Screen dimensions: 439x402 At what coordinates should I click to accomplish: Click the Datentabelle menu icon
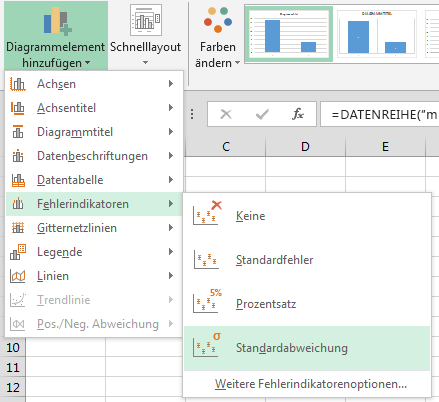pos(18,180)
